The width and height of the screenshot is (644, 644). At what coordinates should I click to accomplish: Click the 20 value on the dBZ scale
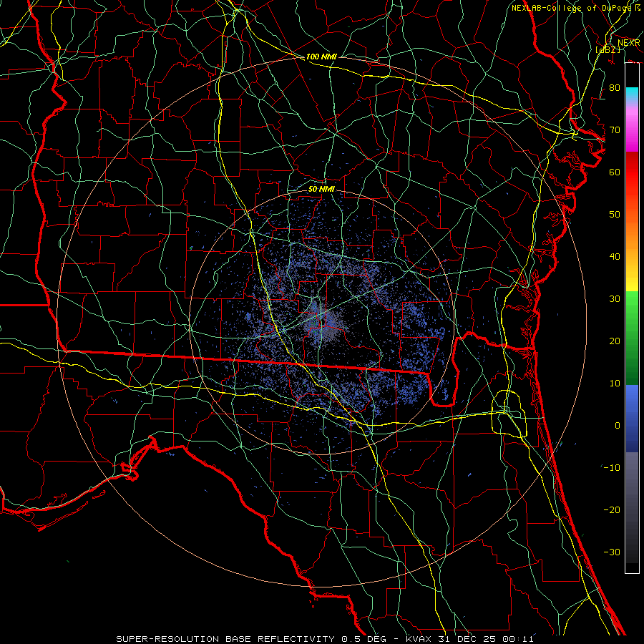click(x=615, y=341)
